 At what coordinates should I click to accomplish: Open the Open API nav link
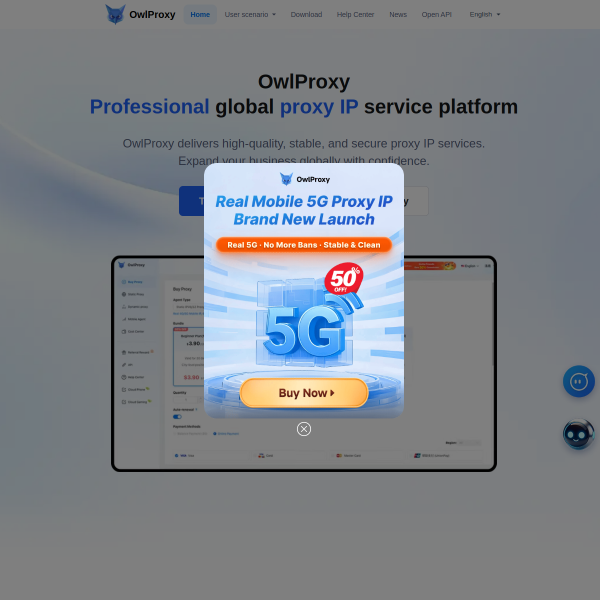click(437, 15)
